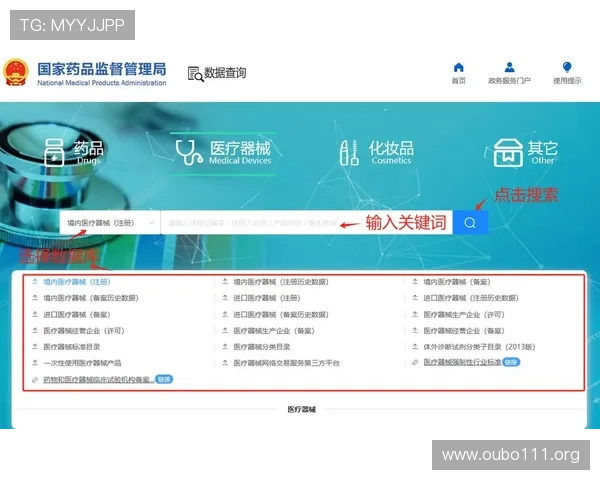Click the 链接 badge after 医疗器械强制性行业标准
This screenshot has height=480, width=600.
click(x=511, y=362)
